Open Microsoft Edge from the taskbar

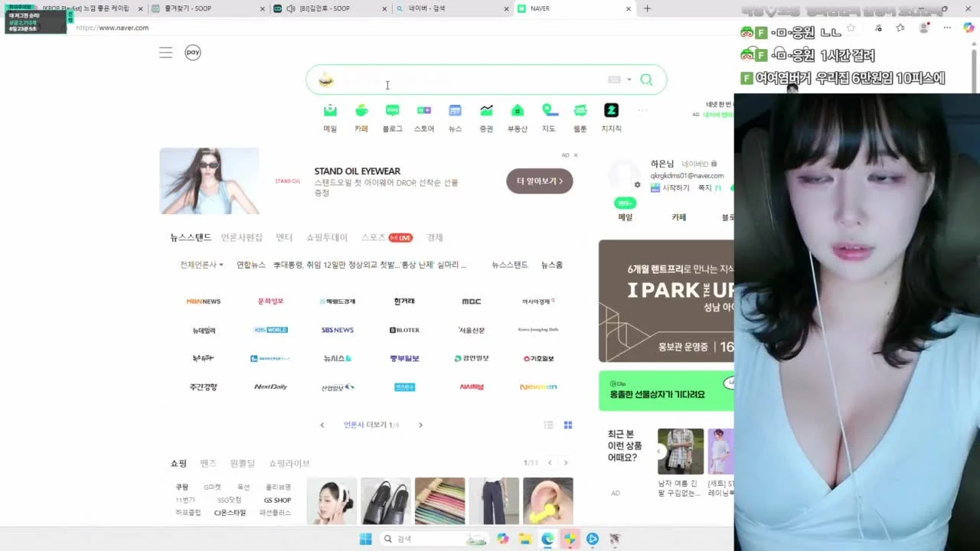pyautogui.click(x=547, y=539)
